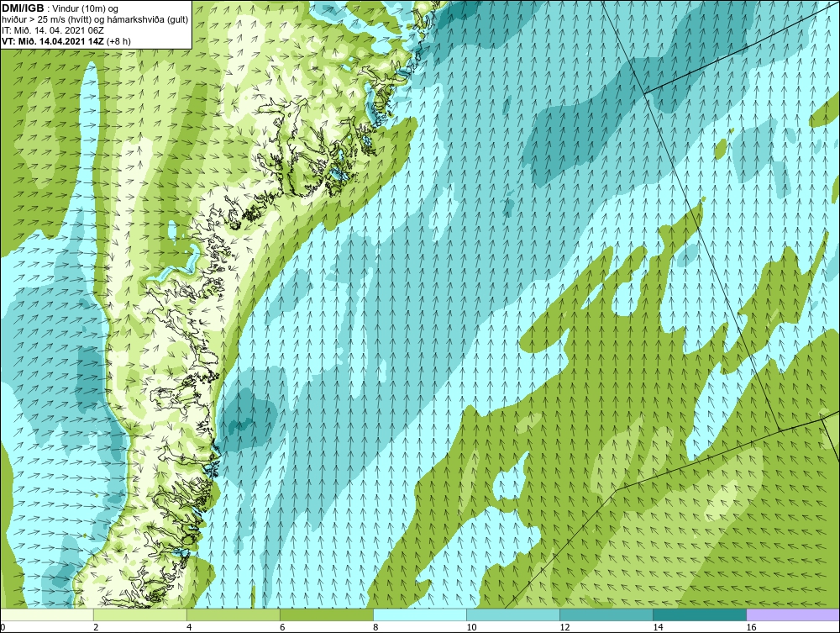Click the legend scale label '6'

click(282, 627)
